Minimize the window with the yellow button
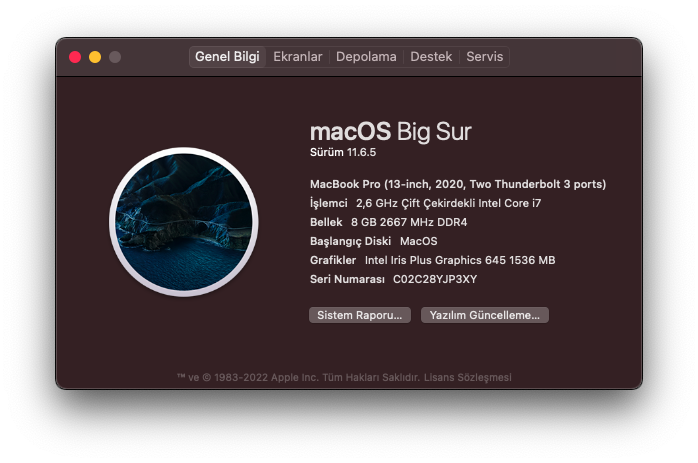The width and height of the screenshot is (698, 463). pyautogui.click(x=95, y=57)
